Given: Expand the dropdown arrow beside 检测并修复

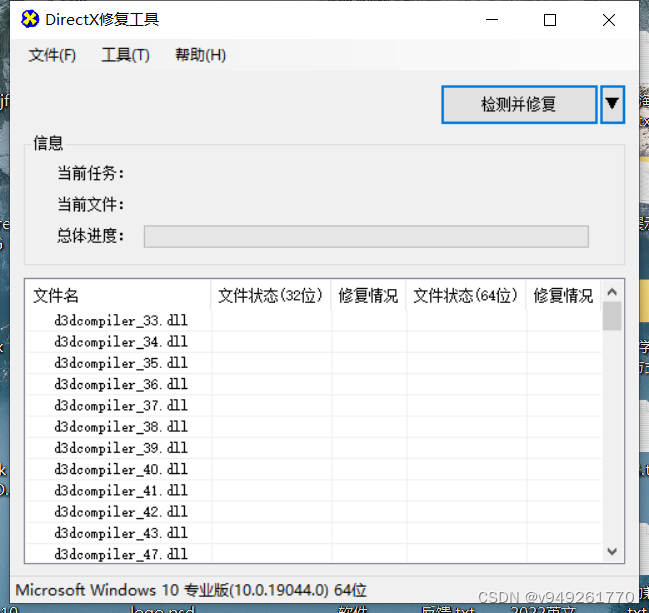Looking at the screenshot, I should pyautogui.click(x=612, y=104).
